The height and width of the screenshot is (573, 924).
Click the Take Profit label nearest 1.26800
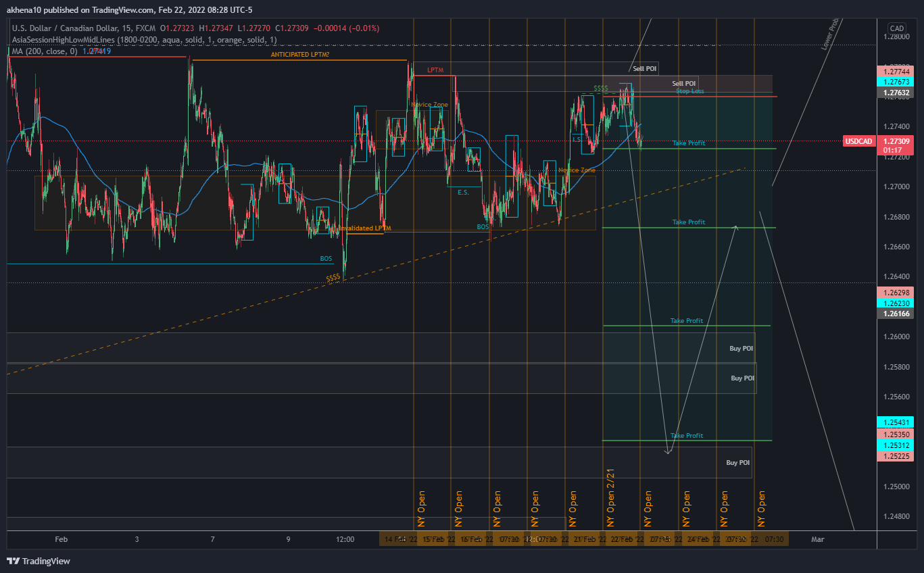click(x=689, y=222)
